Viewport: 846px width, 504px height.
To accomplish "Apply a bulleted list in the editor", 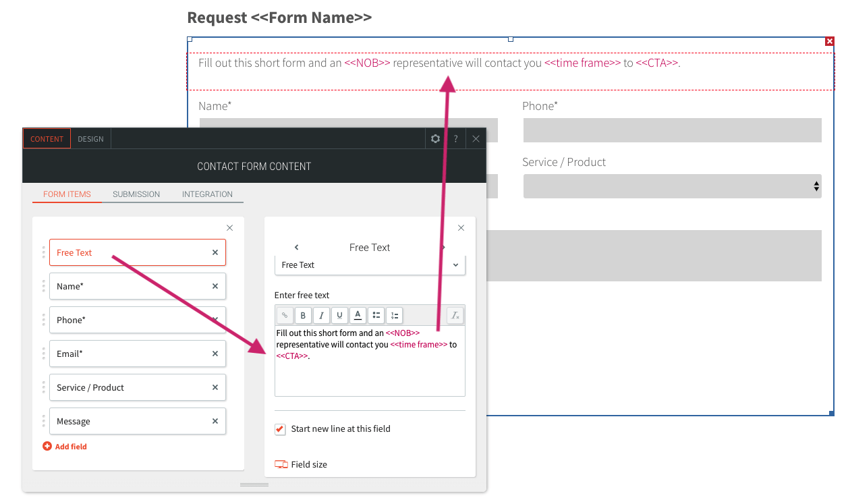I will point(376,315).
